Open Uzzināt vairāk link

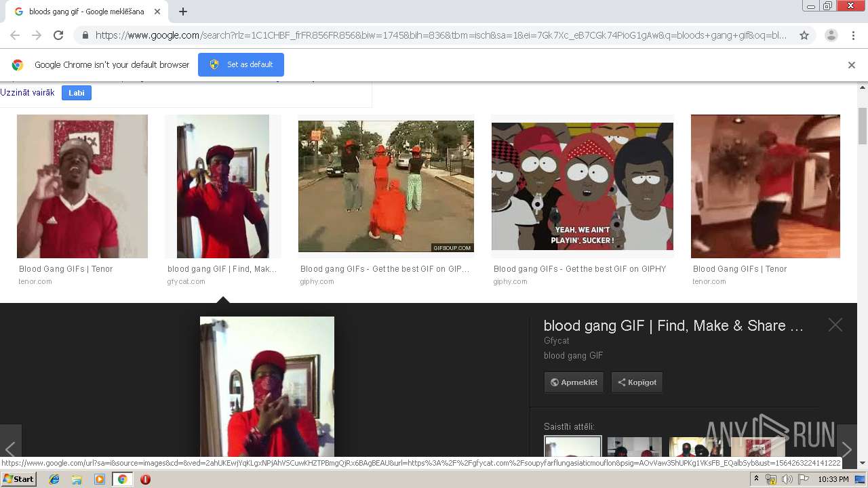tap(27, 93)
